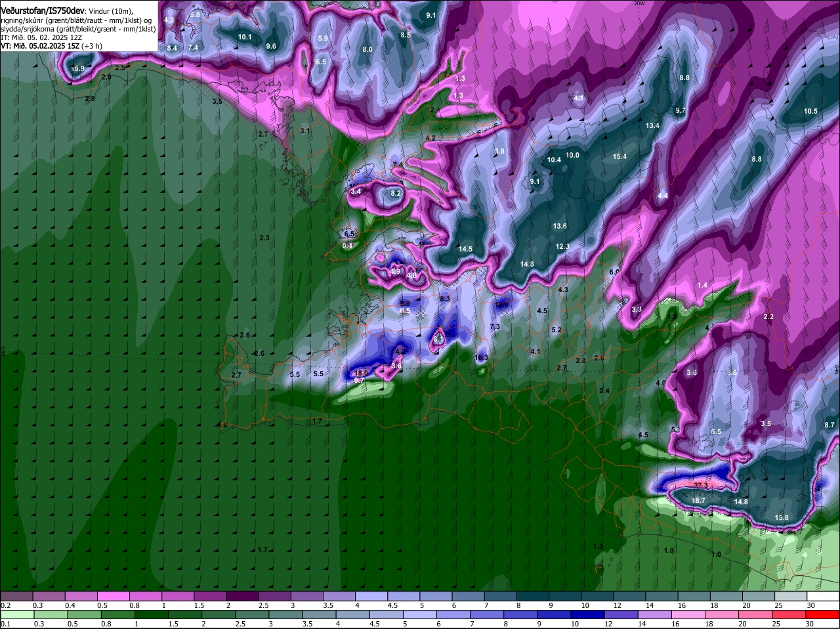Click the 3.1 value near the western coastline
The image size is (840, 629).
click(x=305, y=131)
